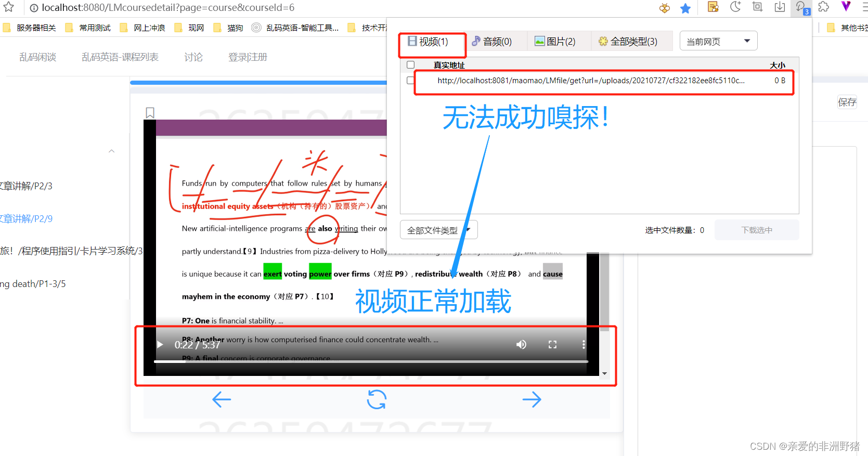Click the crop screenshot toolbar icon
The image size is (868, 456).
757,7
